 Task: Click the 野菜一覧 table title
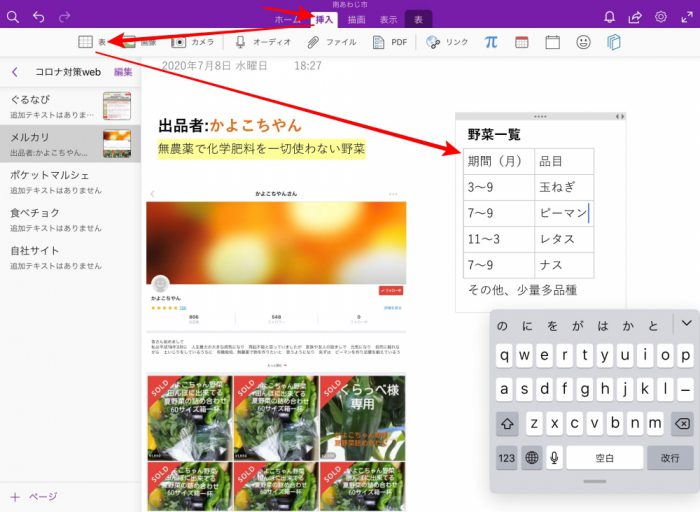pos(494,134)
